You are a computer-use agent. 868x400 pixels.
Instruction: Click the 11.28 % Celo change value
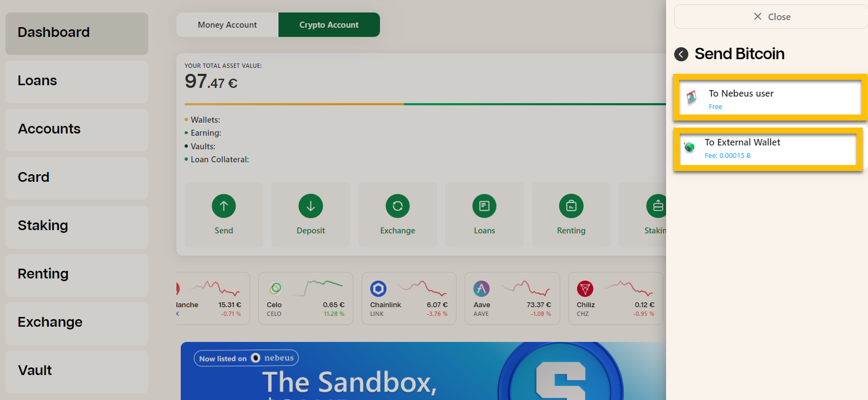click(334, 314)
